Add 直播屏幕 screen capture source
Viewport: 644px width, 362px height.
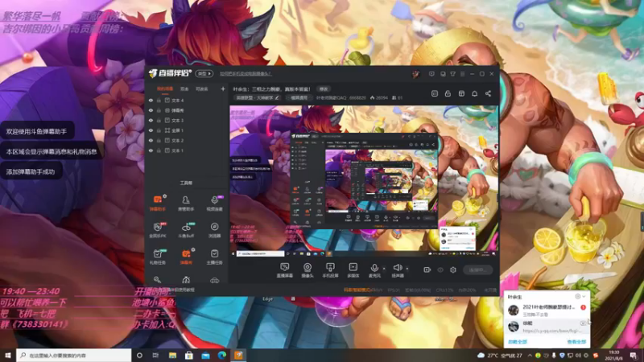(284, 270)
